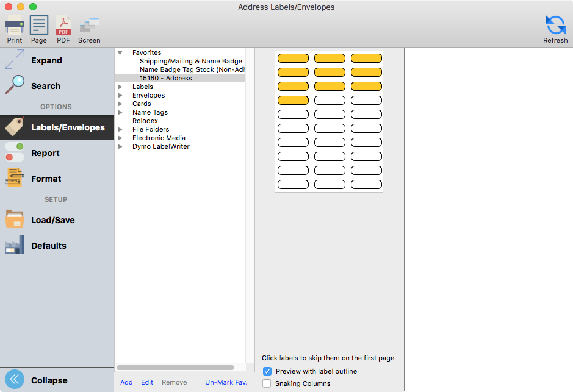Collapse the Favorites tree group
Screen dimensions: 573x392
point(120,53)
